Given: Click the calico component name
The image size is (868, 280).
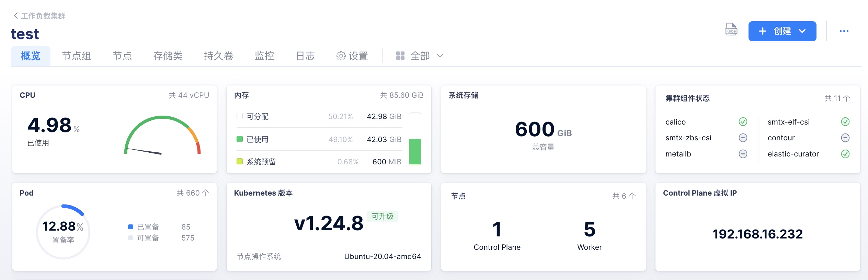Looking at the screenshot, I should (x=675, y=122).
